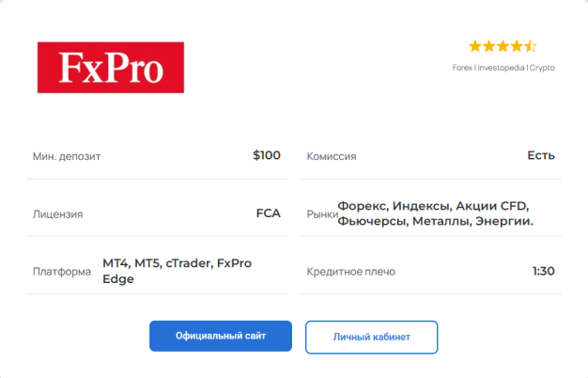Select the FCA license value
The height and width of the screenshot is (378, 588).
[268, 213]
